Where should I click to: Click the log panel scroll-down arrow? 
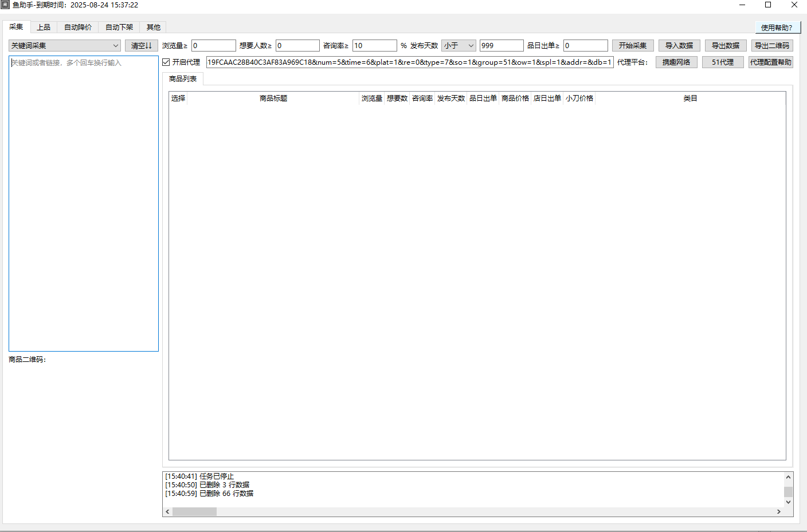point(788,502)
